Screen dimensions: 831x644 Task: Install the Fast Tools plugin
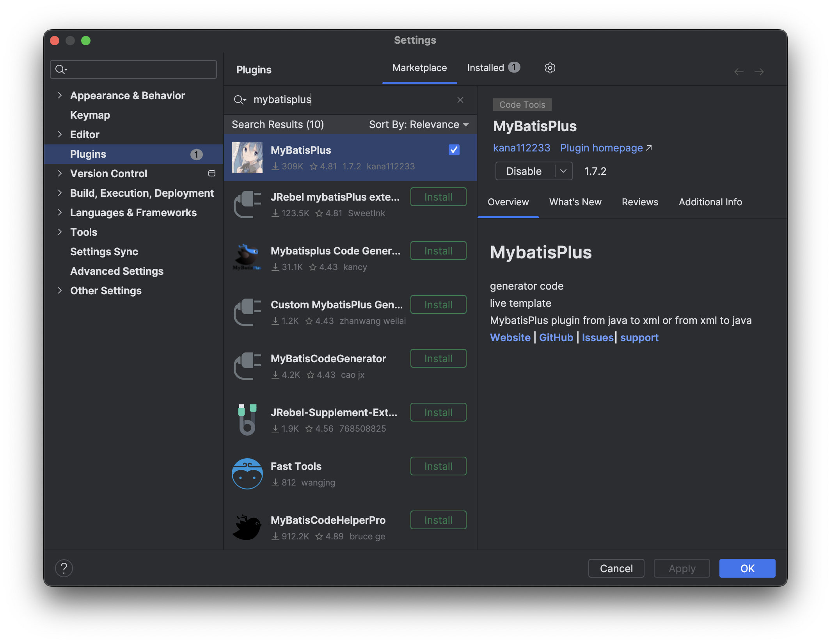point(438,466)
